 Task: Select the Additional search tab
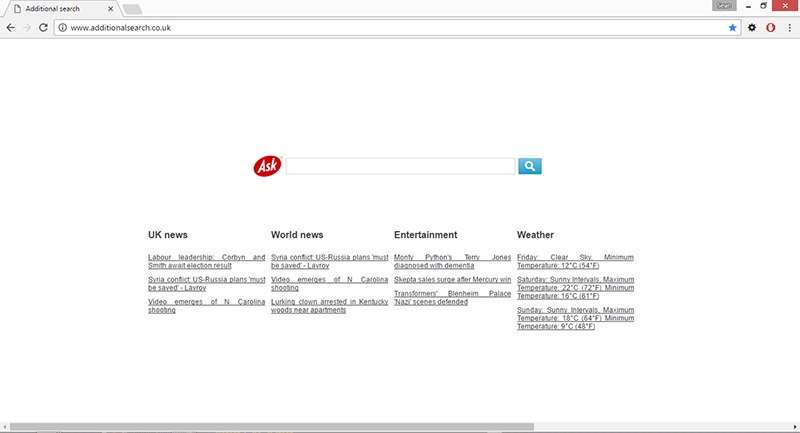point(61,9)
